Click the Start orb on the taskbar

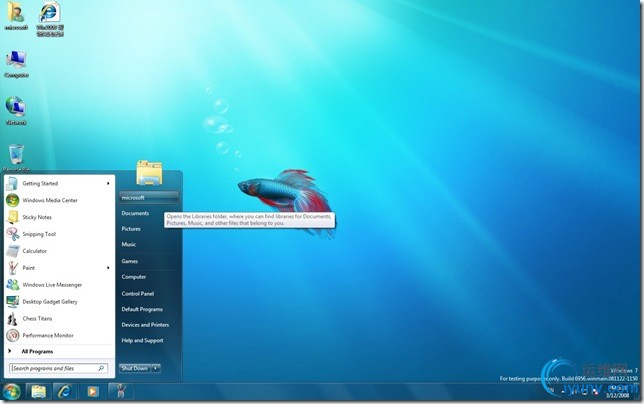[x=12, y=392]
